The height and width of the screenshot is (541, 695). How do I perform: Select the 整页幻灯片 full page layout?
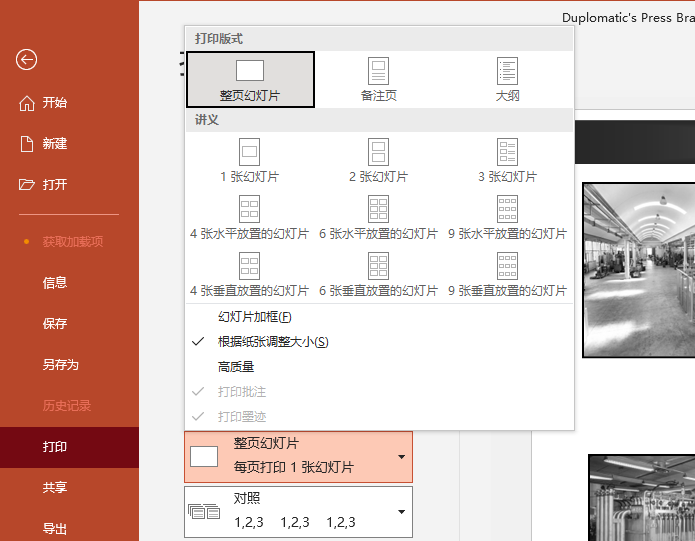[x=250, y=79]
